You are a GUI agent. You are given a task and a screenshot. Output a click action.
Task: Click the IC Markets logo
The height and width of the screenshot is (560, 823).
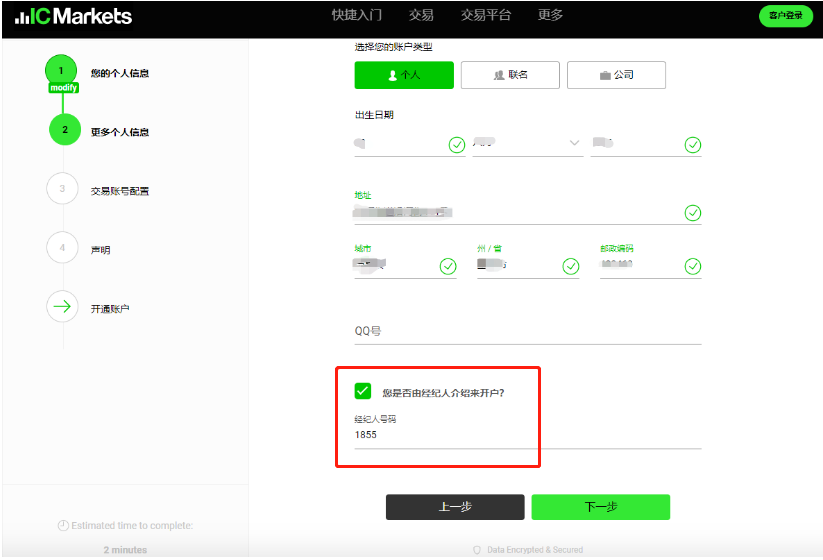click(73, 17)
